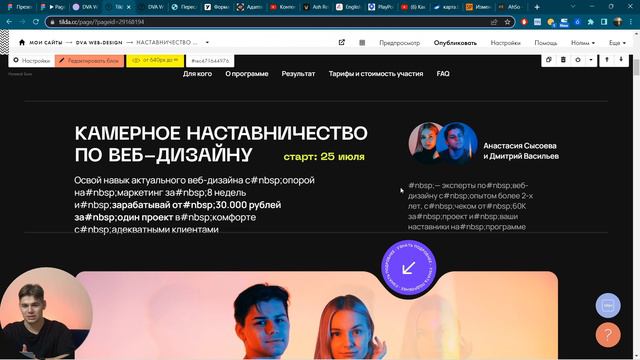Screen dimensions: 640x360
Task: Click Тарифы и стоимость участия nav item
Action: pyautogui.click(x=376, y=74)
